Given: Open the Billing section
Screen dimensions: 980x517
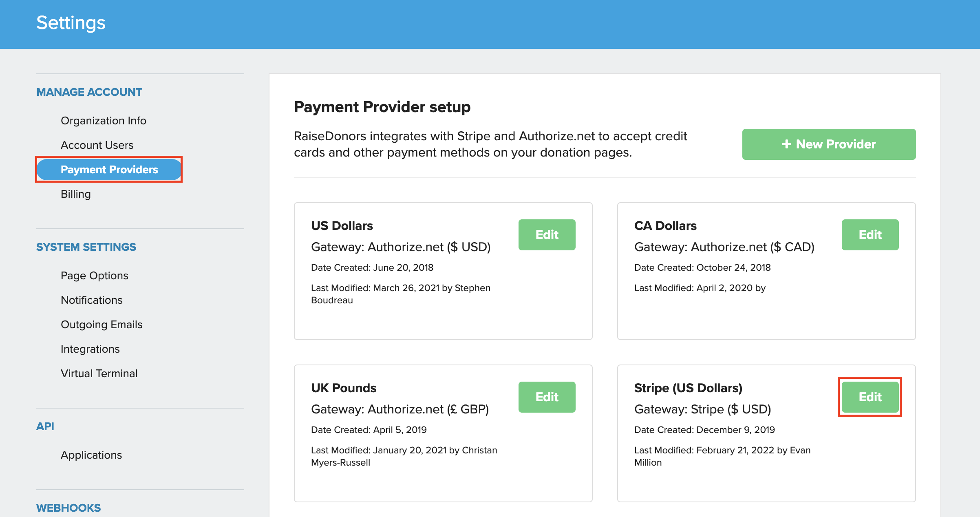Looking at the screenshot, I should [x=76, y=194].
